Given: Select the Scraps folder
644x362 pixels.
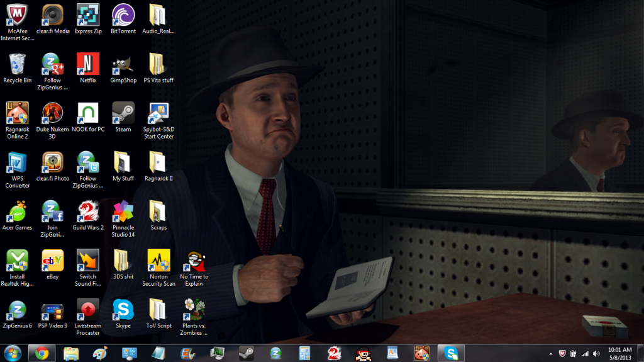Looking at the screenshot, I should point(158,215).
